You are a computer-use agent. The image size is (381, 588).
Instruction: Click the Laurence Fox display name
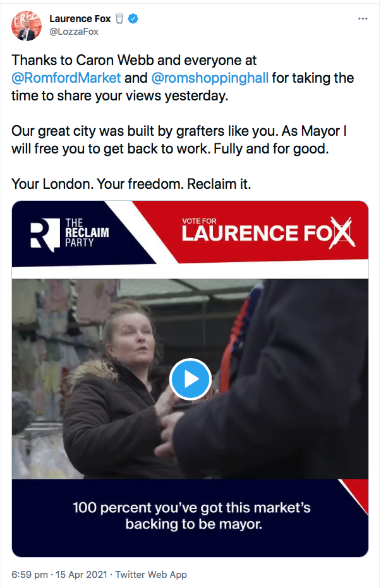click(x=80, y=18)
